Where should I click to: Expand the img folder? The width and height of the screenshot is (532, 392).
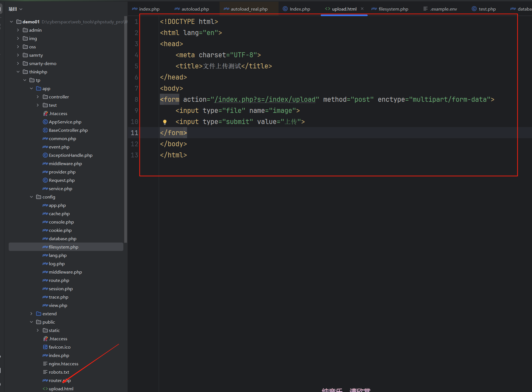click(18, 38)
